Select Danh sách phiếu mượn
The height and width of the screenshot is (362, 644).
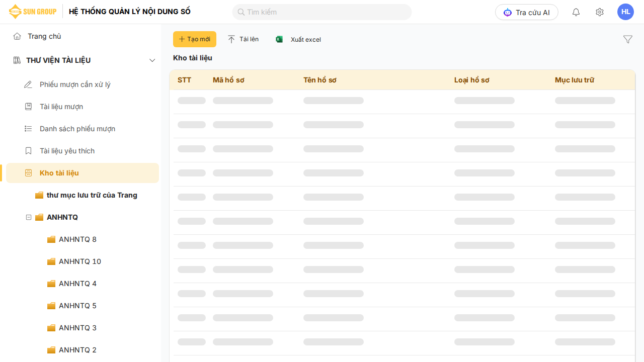(77, 129)
